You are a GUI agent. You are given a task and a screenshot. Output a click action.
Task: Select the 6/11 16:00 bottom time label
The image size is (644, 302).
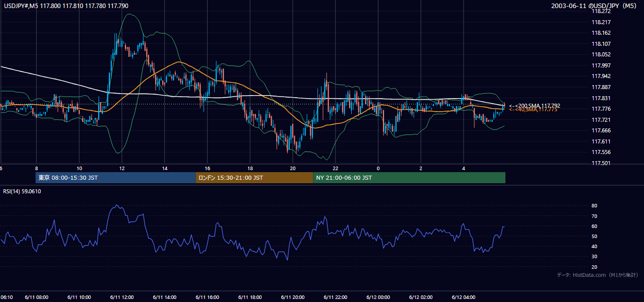pos(207,297)
